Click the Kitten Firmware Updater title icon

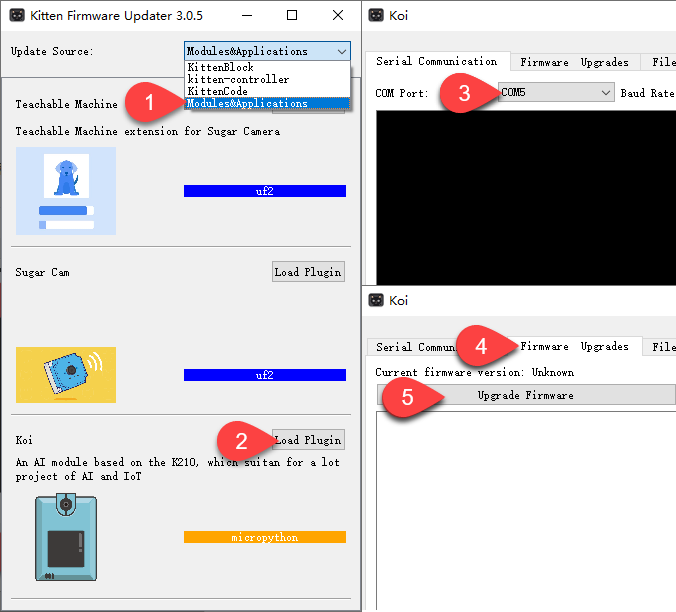click(x=17, y=16)
